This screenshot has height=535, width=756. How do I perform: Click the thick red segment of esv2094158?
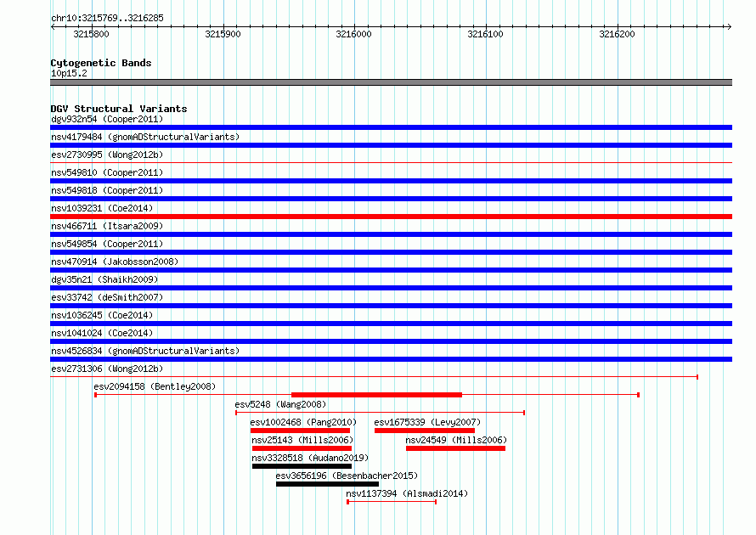pos(376,395)
